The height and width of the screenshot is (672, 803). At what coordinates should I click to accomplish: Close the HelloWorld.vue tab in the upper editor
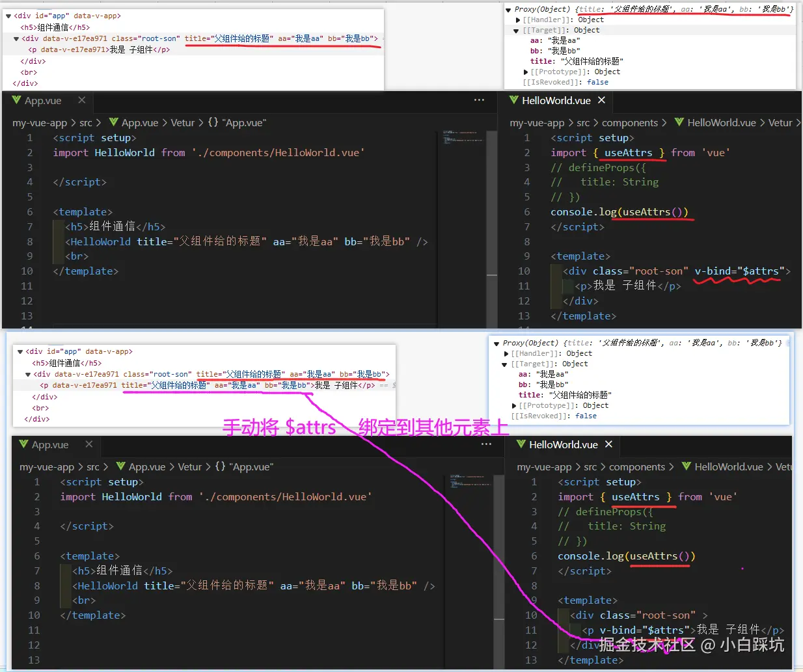[x=601, y=100]
